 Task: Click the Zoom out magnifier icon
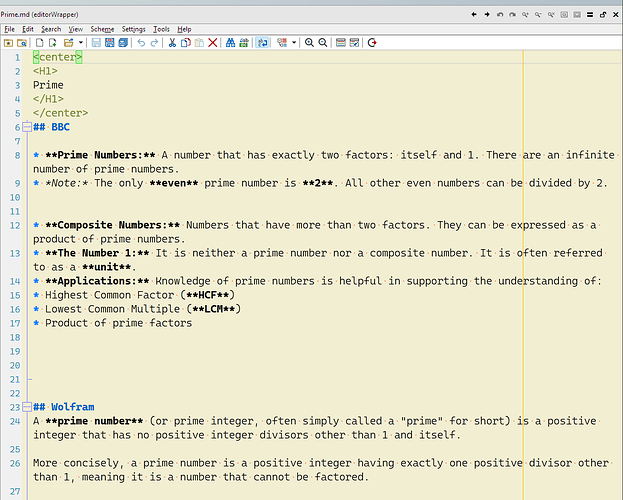click(323, 43)
